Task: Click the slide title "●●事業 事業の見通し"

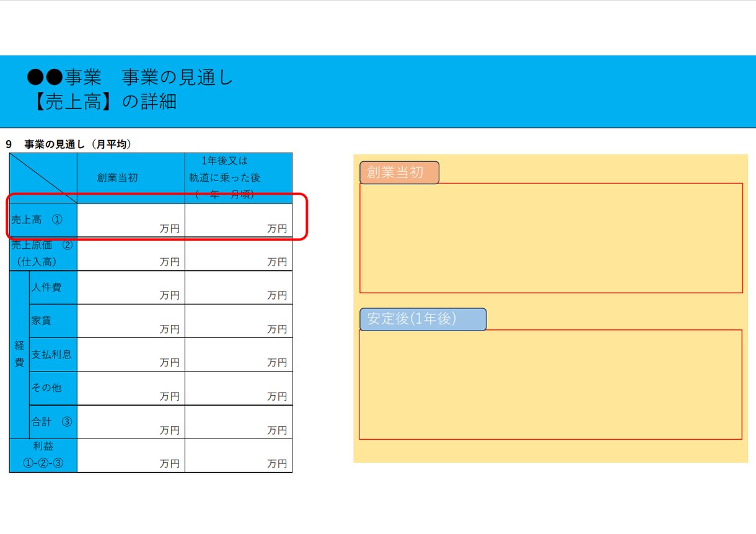Action: pos(130,78)
